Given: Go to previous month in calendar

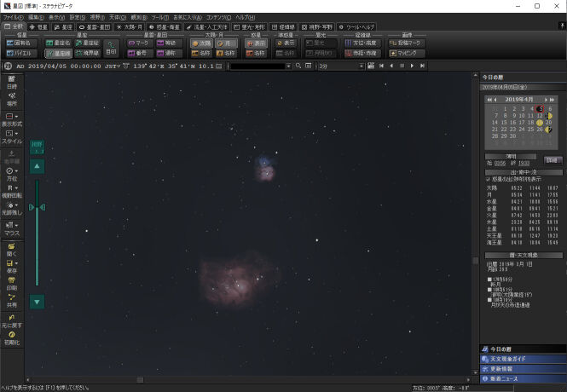Looking at the screenshot, I should click(495, 100).
